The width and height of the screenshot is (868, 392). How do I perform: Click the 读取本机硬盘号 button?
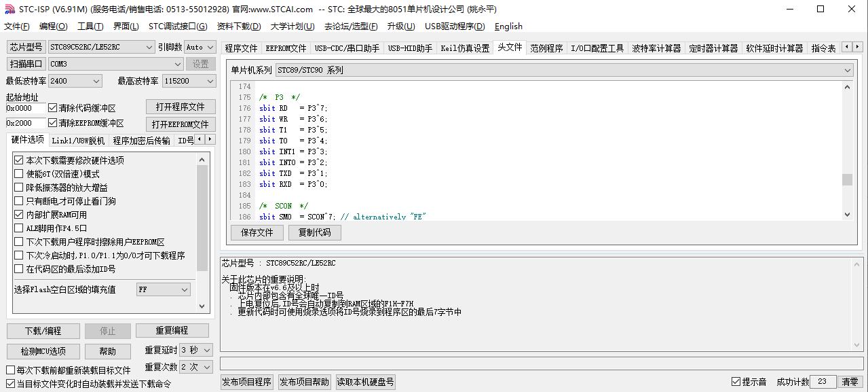pyautogui.click(x=365, y=382)
